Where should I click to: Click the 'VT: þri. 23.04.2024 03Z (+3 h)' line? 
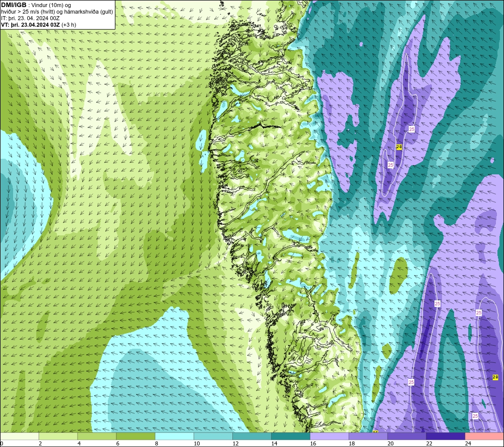(39, 25)
